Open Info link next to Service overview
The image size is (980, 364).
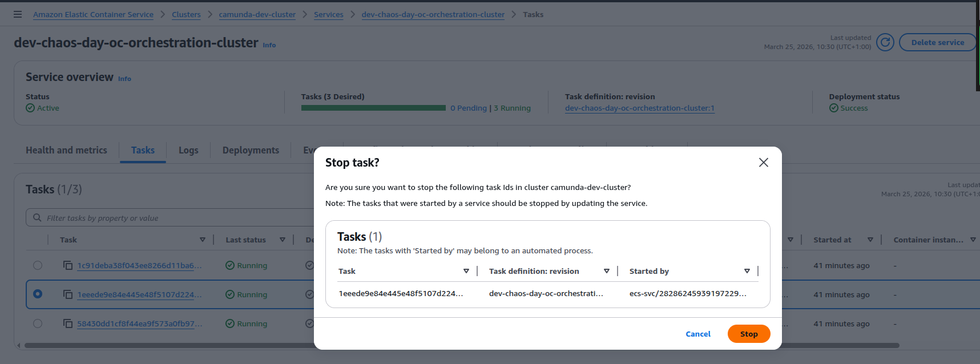tap(124, 79)
